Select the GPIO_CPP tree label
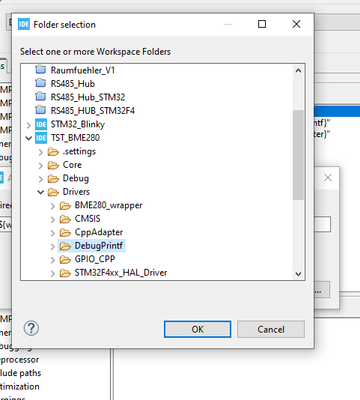Screen dimensions: 360x400 [95, 259]
